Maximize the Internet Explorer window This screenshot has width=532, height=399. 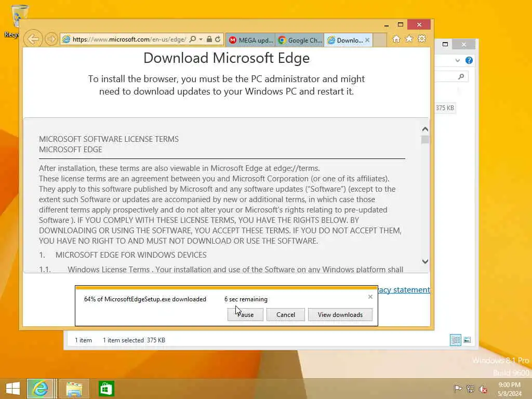point(401,25)
